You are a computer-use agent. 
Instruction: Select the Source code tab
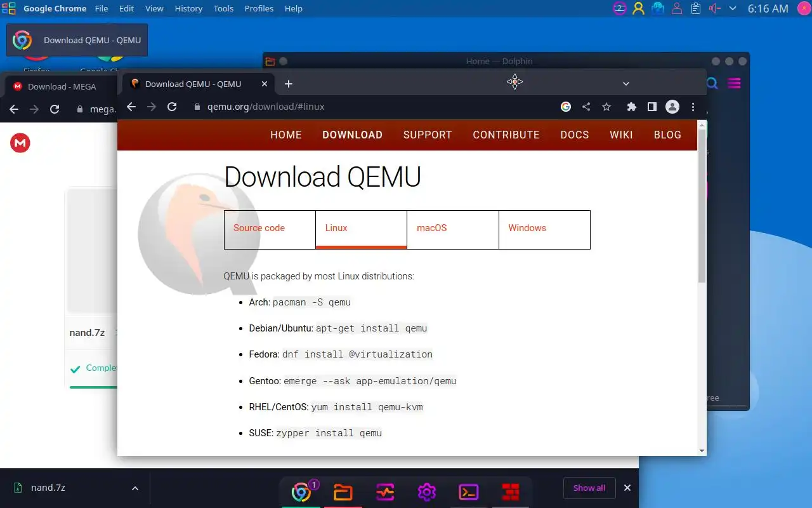(x=270, y=229)
